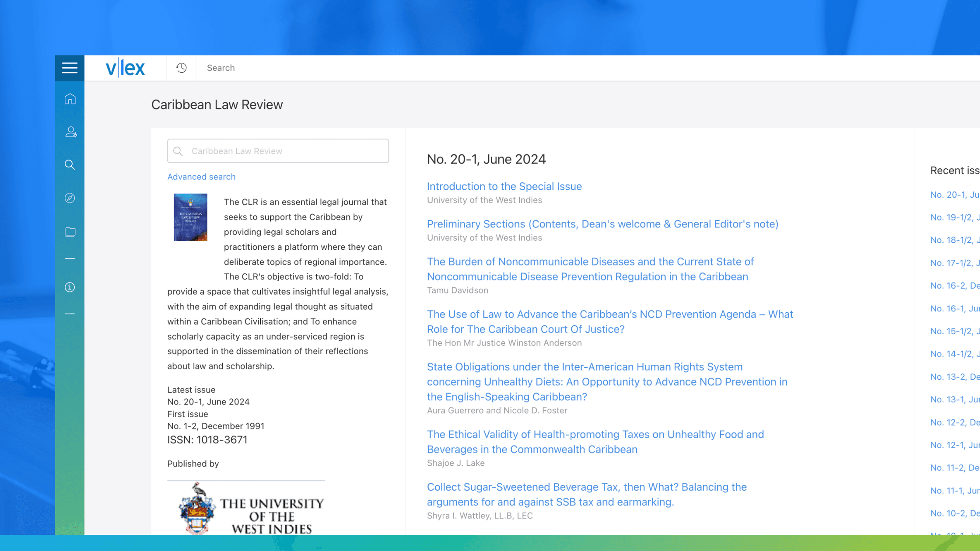Go to Home in sidebar
Image resolution: width=980 pixels, height=551 pixels.
[x=70, y=99]
